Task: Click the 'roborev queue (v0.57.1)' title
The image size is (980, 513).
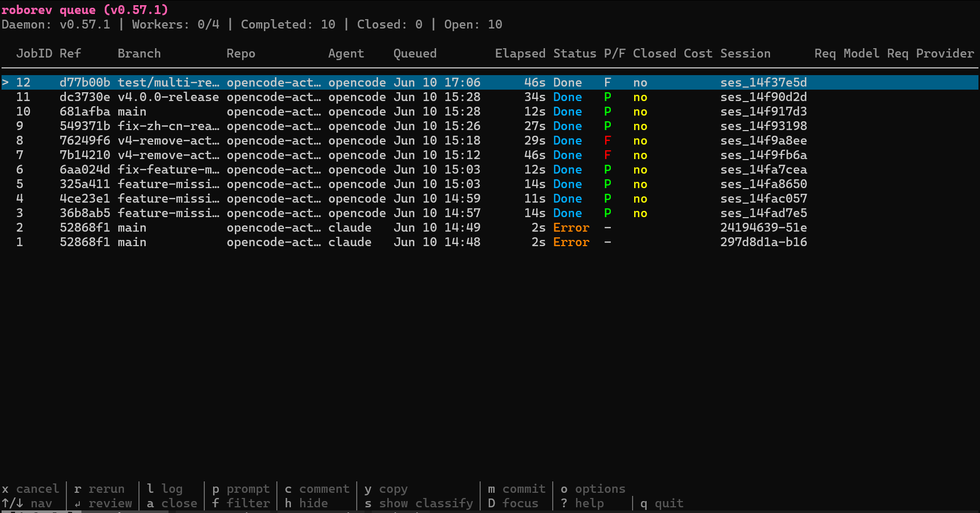Action: pyautogui.click(x=85, y=10)
